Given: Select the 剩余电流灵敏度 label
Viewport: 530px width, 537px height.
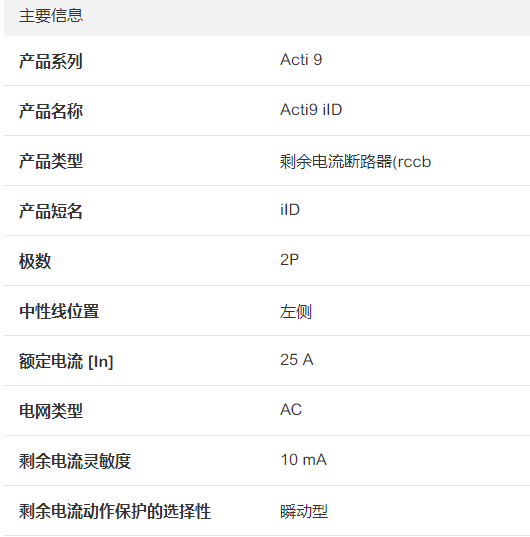Looking at the screenshot, I should tap(75, 461).
